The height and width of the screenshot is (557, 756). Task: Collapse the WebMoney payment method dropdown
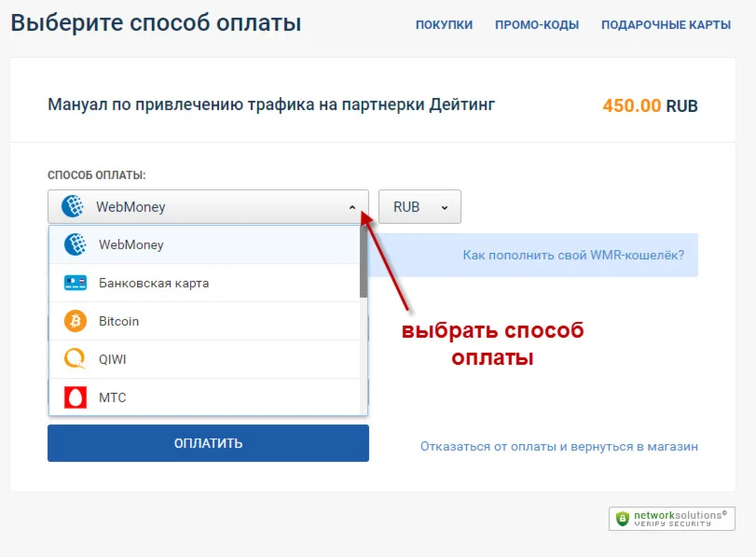208,206
